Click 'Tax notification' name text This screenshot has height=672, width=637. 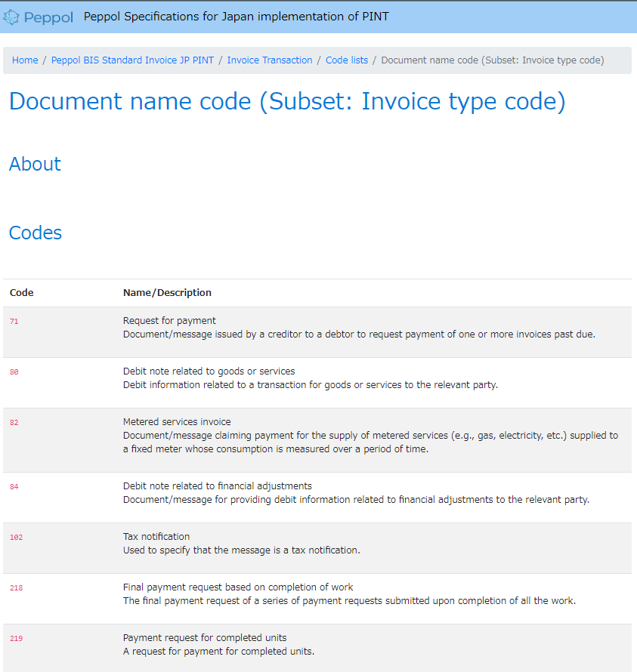(x=156, y=537)
